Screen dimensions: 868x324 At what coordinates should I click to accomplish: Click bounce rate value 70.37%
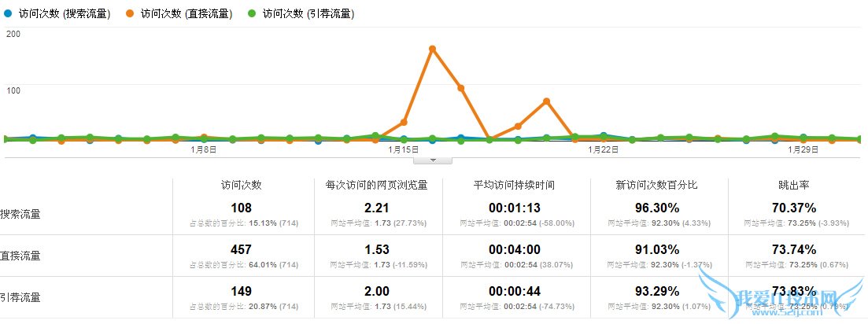[x=794, y=208]
